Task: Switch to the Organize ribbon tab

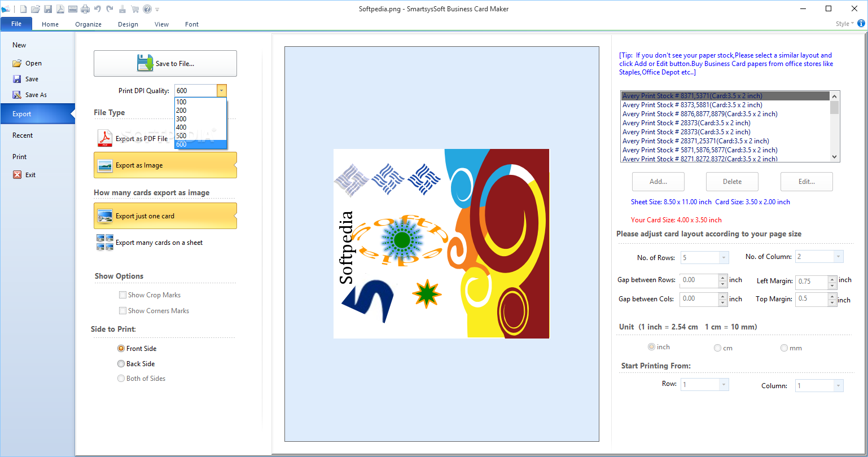Action: pos(89,24)
